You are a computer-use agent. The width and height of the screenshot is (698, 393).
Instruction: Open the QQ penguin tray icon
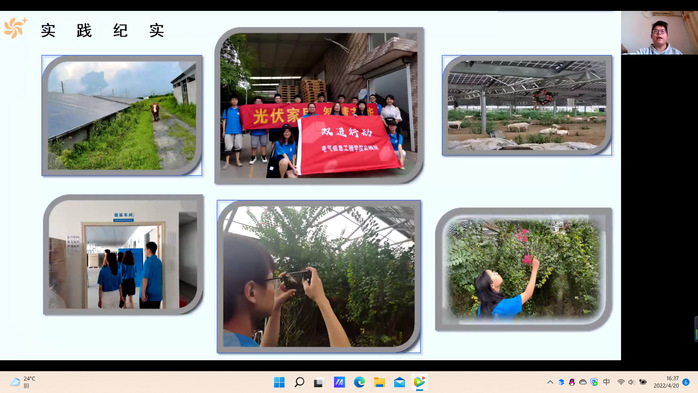[572, 382]
